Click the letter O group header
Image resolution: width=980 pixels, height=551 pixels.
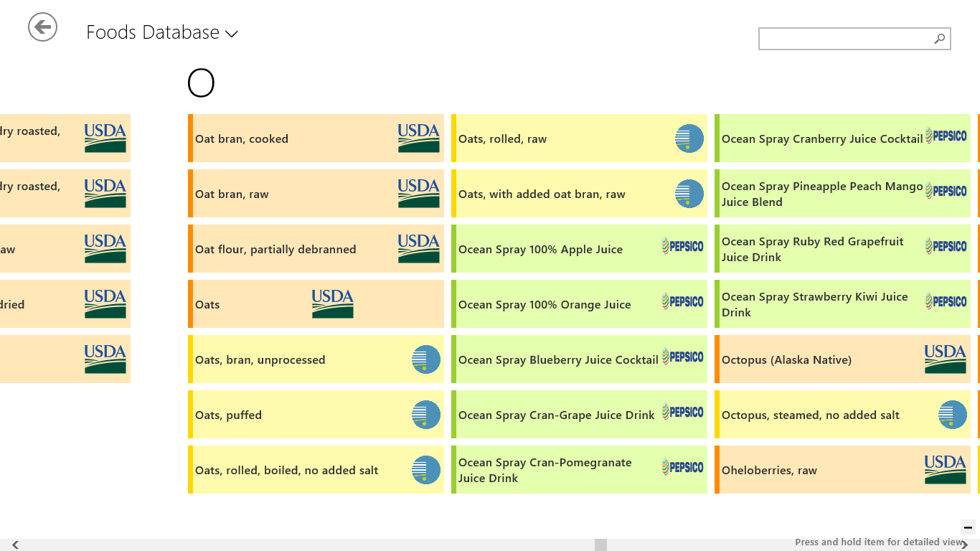click(x=201, y=83)
